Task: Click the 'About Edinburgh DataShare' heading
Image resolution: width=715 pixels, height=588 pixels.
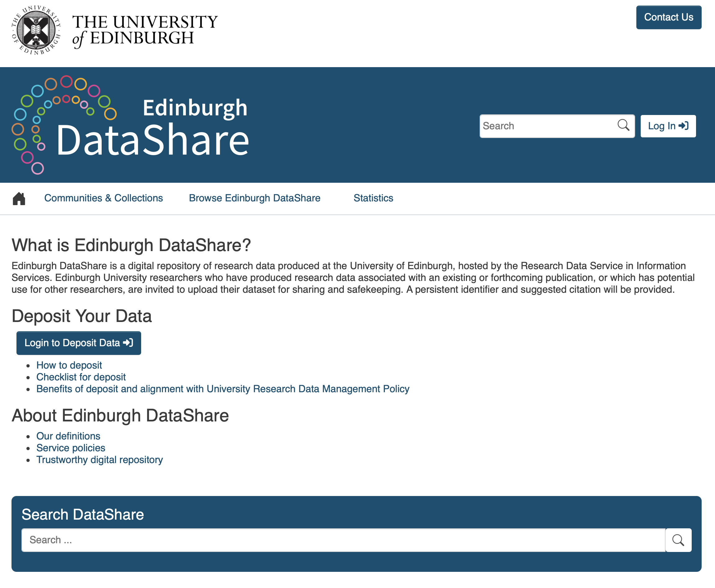Action: click(x=120, y=415)
